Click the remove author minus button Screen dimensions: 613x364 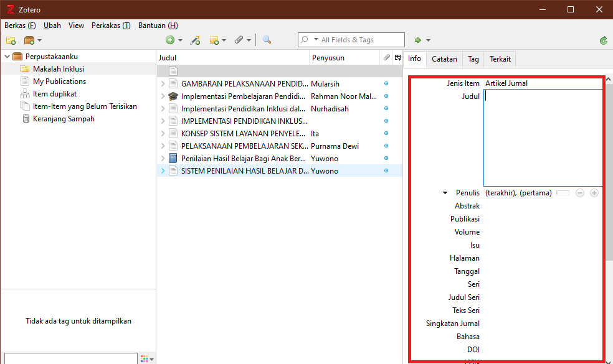coord(580,193)
